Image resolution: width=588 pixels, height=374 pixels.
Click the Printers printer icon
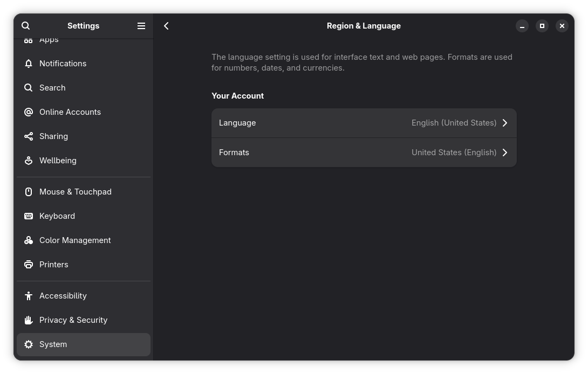click(29, 265)
